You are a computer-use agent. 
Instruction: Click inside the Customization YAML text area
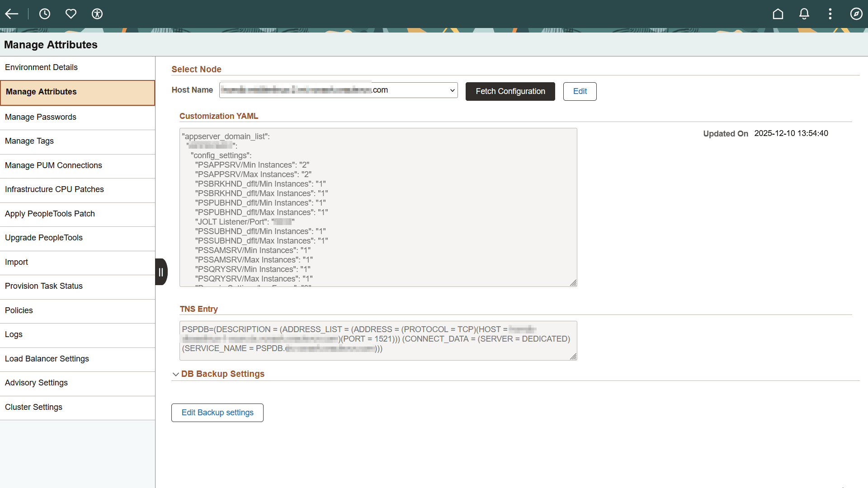click(x=378, y=207)
